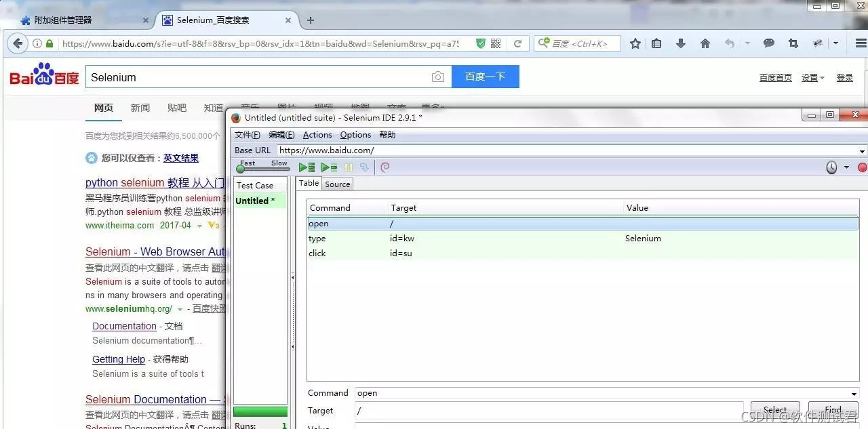
Task: Click the camera image search icon
Action: click(x=438, y=77)
